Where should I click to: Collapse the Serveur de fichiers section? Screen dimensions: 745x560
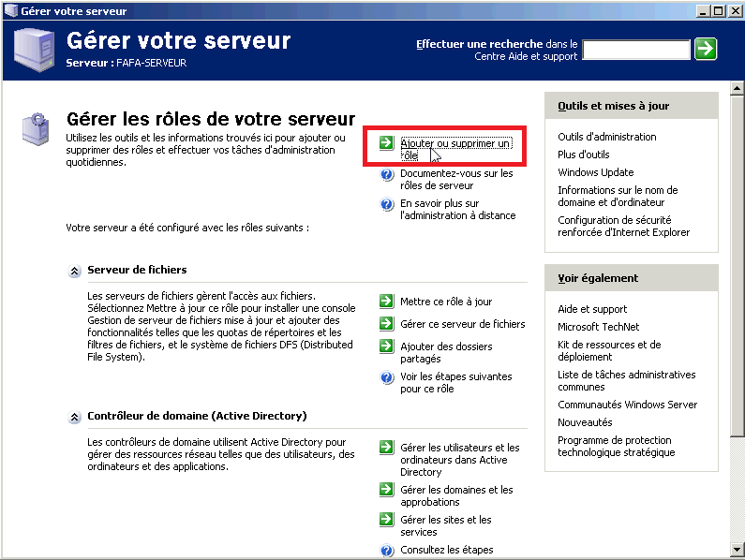75,272
